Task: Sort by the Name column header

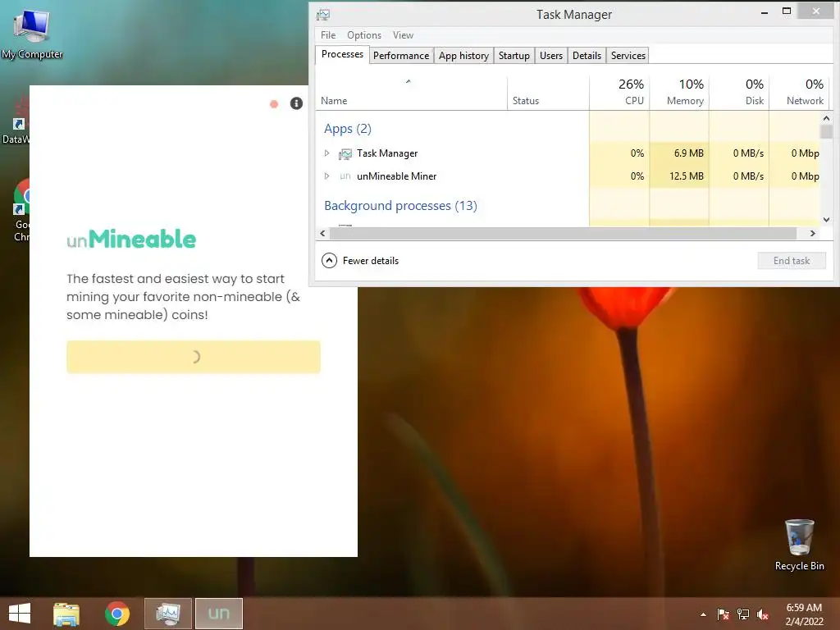Action: click(x=411, y=94)
